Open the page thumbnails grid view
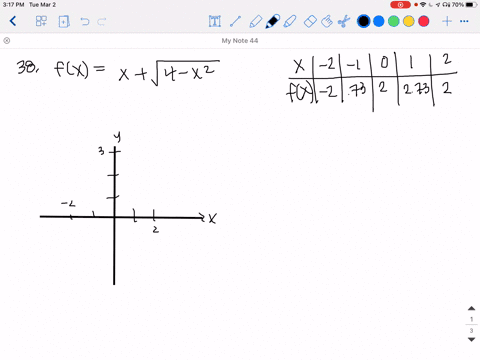This screenshot has height=360, width=480. [x=41, y=21]
